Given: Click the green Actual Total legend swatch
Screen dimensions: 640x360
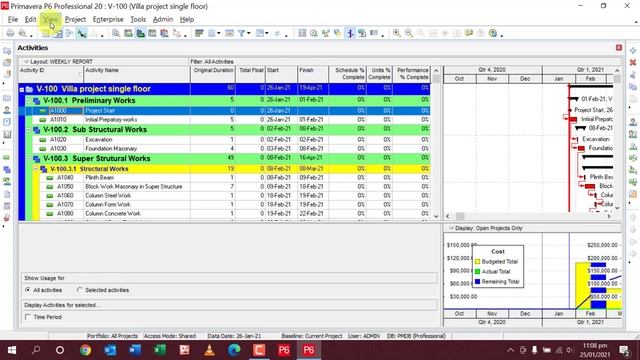Looking at the screenshot, I should point(478,271).
